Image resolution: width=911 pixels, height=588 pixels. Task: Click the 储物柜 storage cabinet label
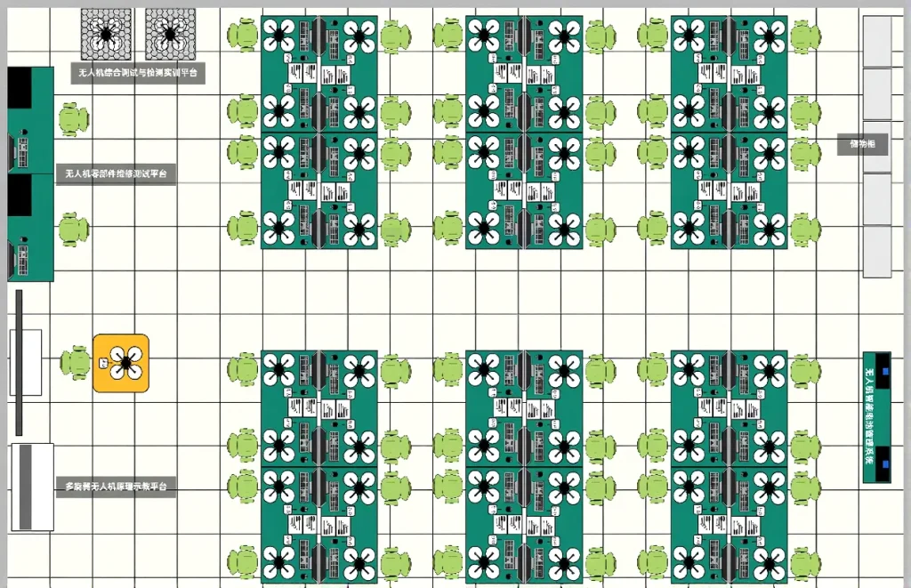coord(862,144)
